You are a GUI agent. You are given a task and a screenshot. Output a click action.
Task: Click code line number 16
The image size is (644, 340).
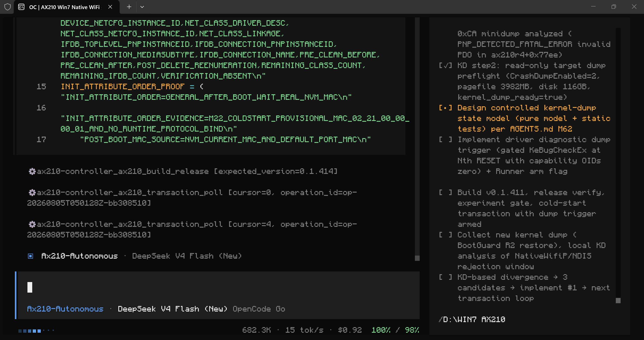pos(42,108)
